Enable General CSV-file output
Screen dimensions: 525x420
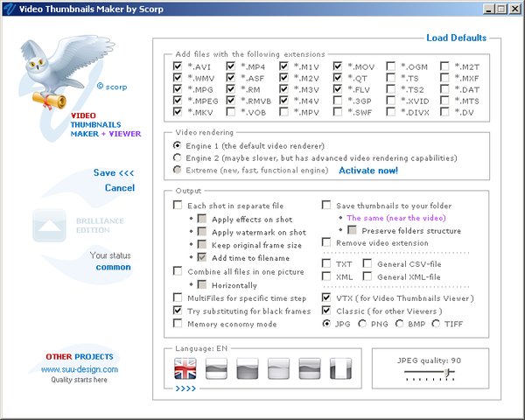coord(367,263)
